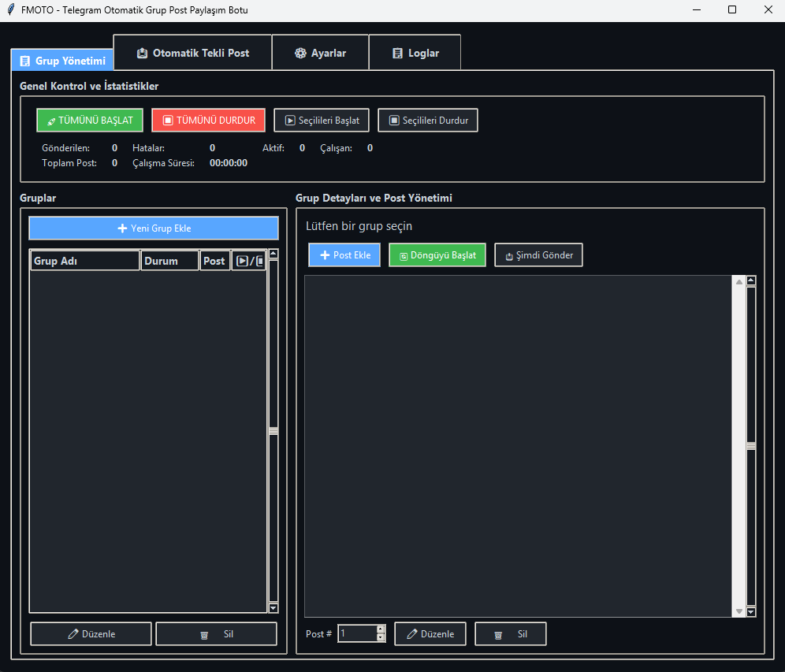Send now using Şimdi Gönder button
The image size is (785, 672).
pyautogui.click(x=538, y=255)
